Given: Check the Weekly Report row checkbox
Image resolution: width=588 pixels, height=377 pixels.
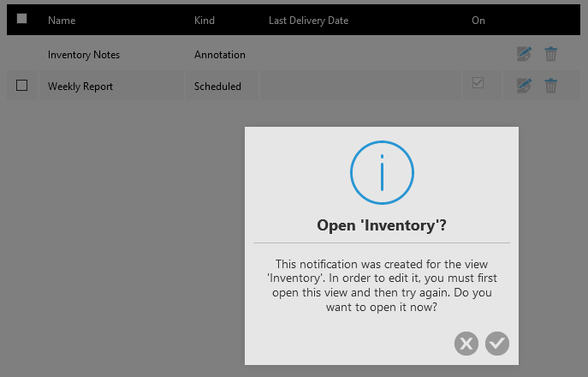Looking at the screenshot, I should click(x=21, y=85).
